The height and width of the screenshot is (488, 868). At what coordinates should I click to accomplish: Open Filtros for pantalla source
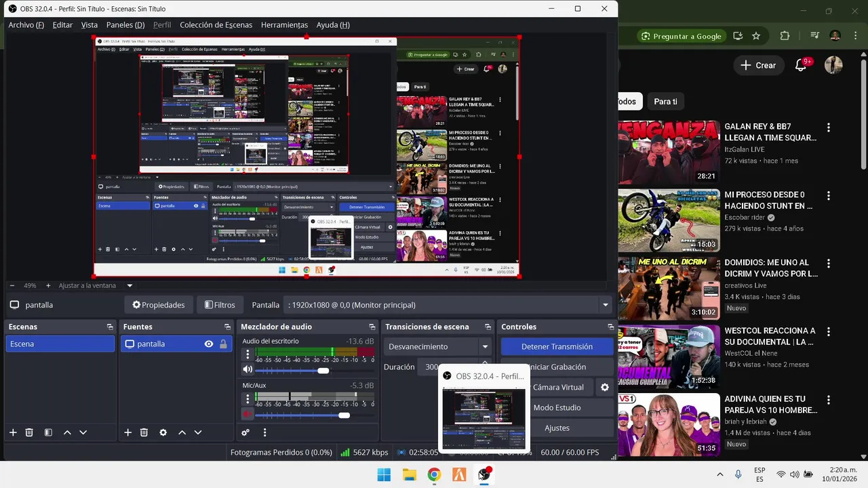(220, 305)
